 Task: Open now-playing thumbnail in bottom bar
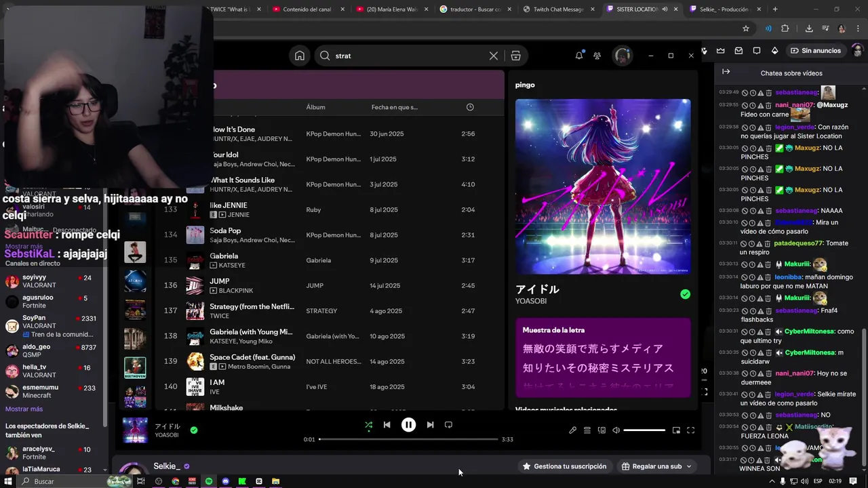point(135,430)
